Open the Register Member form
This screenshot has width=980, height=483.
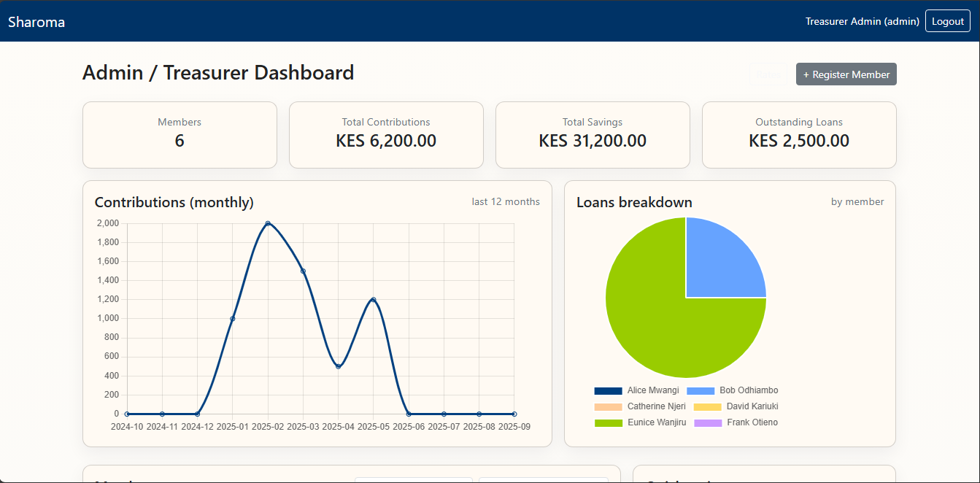pyautogui.click(x=846, y=74)
